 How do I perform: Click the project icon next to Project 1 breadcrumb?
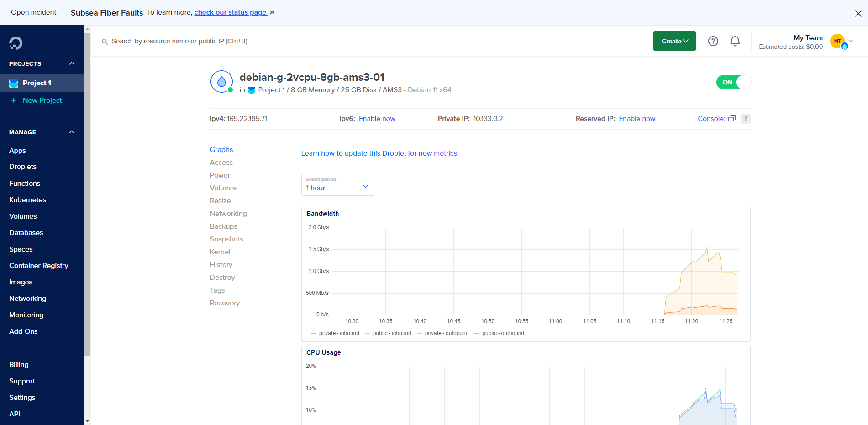251,90
